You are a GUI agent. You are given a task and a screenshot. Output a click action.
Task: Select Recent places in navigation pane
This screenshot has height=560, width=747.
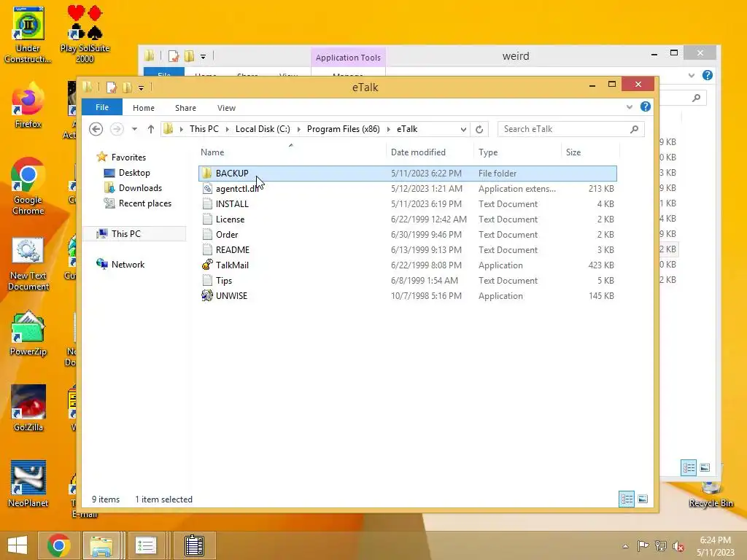(145, 203)
